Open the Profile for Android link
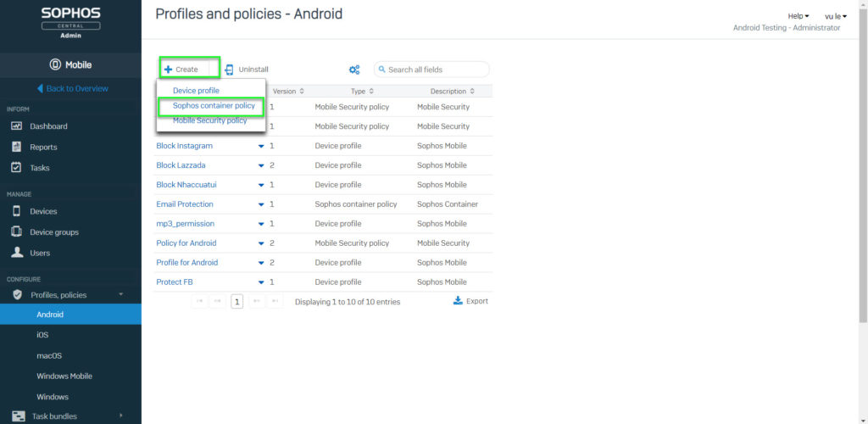The height and width of the screenshot is (424, 868). coord(187,262)
